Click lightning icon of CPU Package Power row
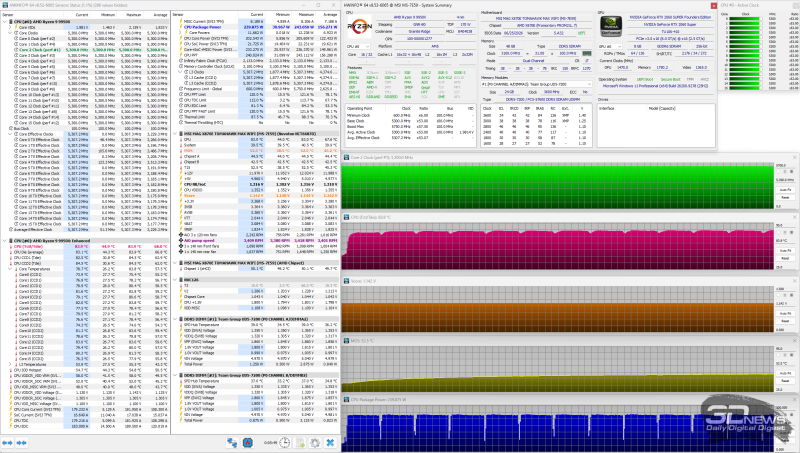The width and height of the screenshot is (800, 453). 181,27
